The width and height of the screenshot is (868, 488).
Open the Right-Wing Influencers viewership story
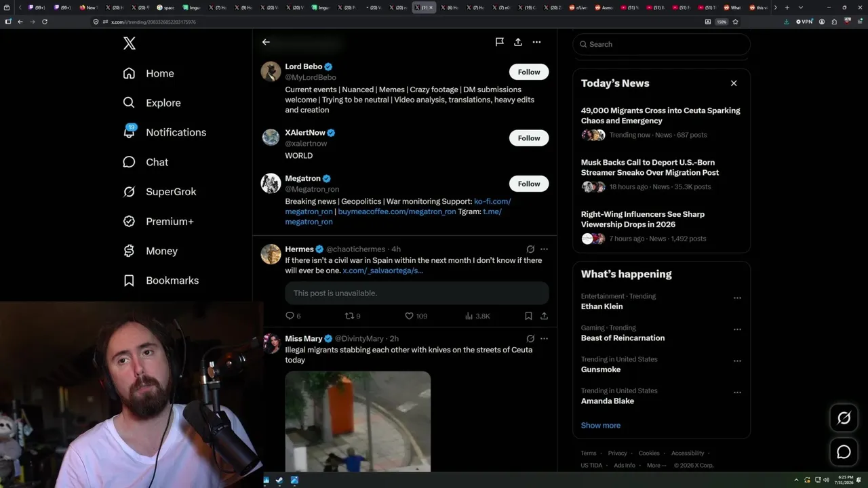pos(643,219)
